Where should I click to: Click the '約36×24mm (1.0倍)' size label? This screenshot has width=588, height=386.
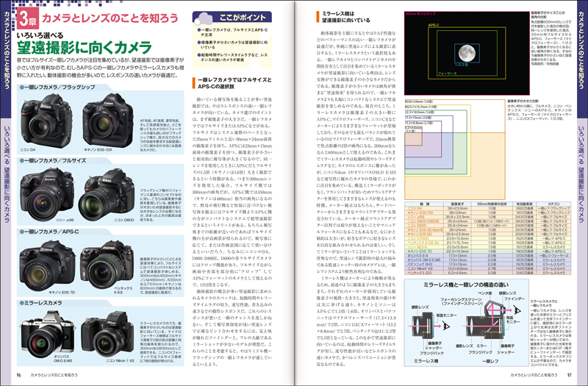pos(418,101)
